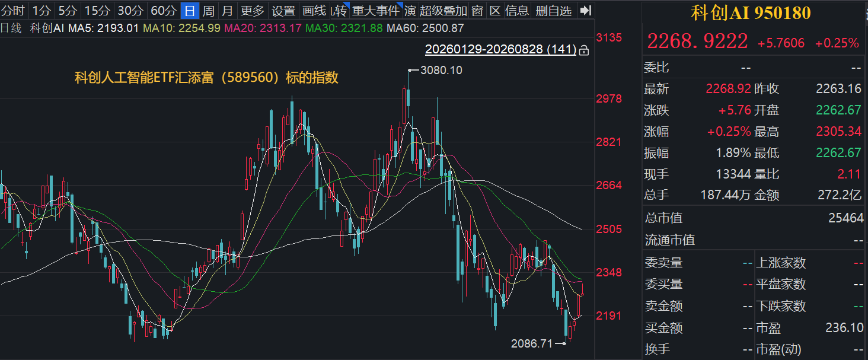Click the 窗 window button
The height and width of the screenshot is (360, 868).
(477, 10)
